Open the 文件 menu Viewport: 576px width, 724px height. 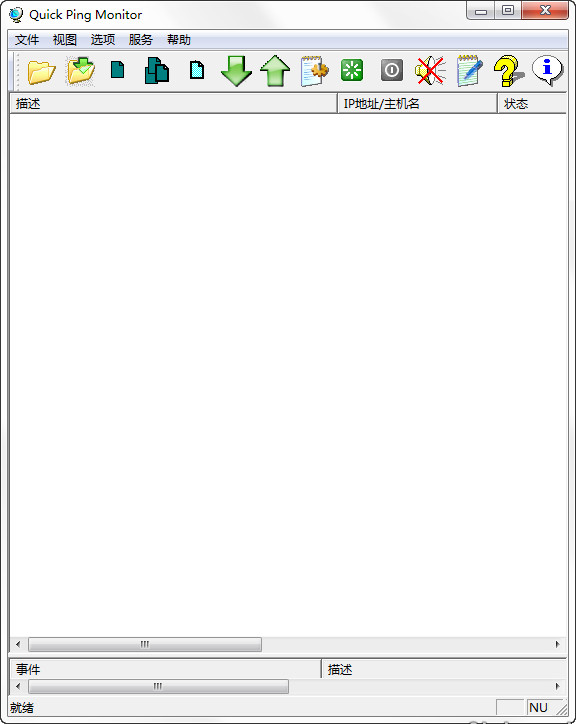[x=27, y=40]
